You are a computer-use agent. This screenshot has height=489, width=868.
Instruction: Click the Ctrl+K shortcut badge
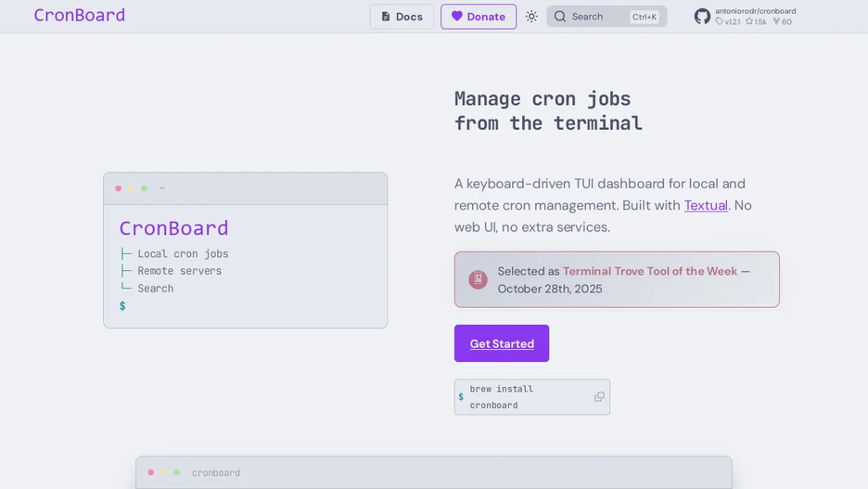click(645, 17)
